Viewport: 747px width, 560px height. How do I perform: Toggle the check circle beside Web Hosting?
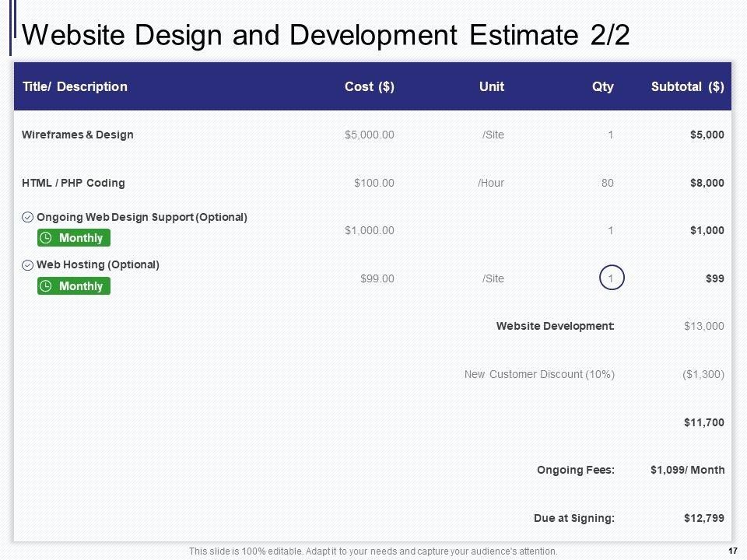pyautogui.click(x=27, y=265)
